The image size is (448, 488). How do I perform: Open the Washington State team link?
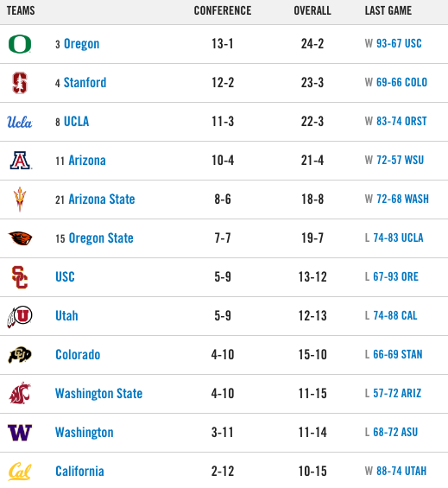[99, 393]
